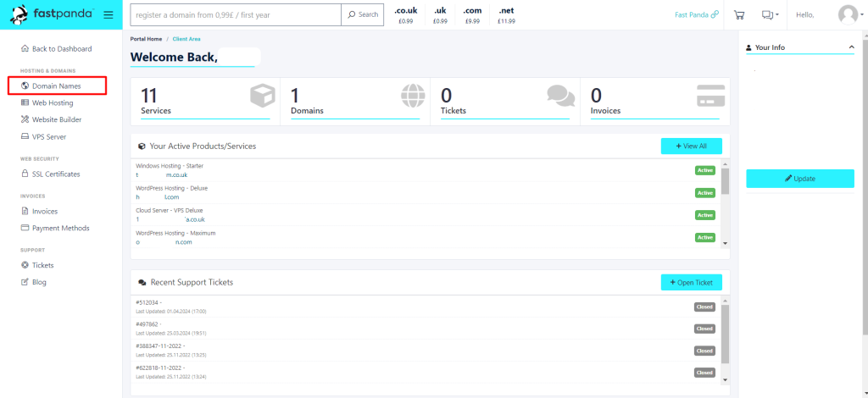Click the hamburger menu icon beside the logo
The width and height of the screenshot is (868, 398).
(x=108, y=14)
